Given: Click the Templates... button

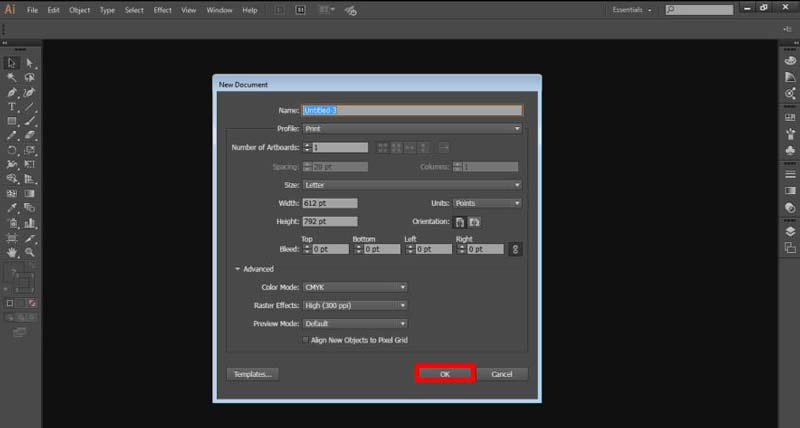Looking at the screenshot, I should click(x=252, y=374).
